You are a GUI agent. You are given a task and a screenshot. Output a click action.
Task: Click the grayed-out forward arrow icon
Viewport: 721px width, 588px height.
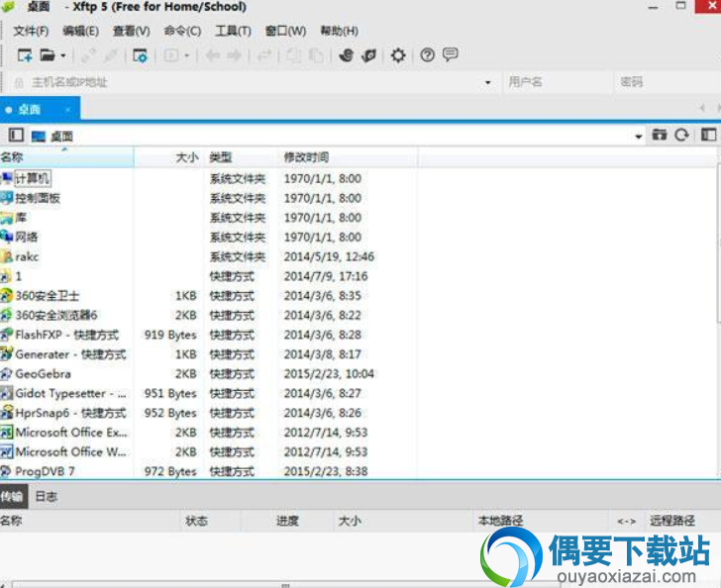(x=235, y=55)
